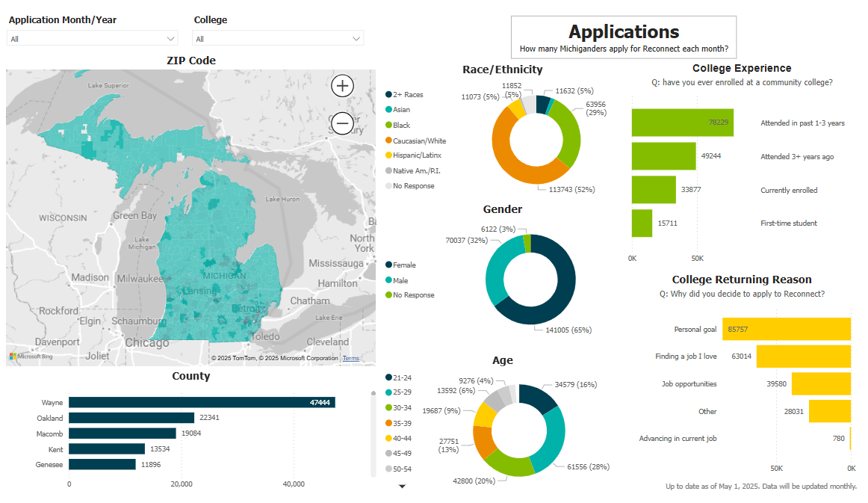Viewport: 868px width, 503px height.
Task: Click the County chart vertical scrollbar
Action: coord(373,433)
